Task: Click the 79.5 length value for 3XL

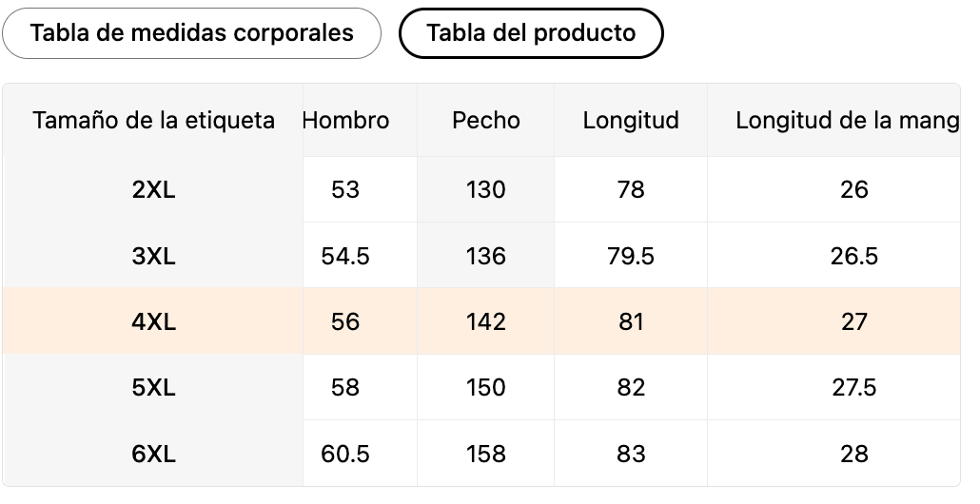Action: 631,256
